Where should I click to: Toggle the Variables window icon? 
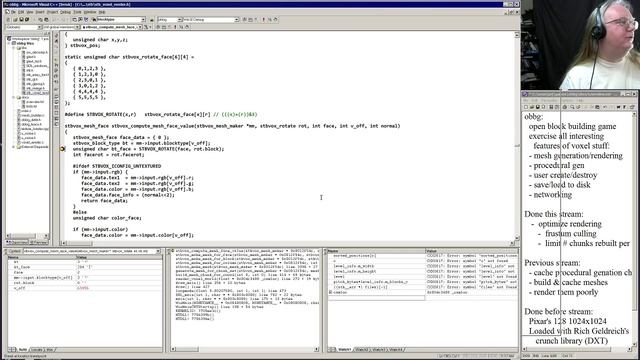tap(56, 102)
